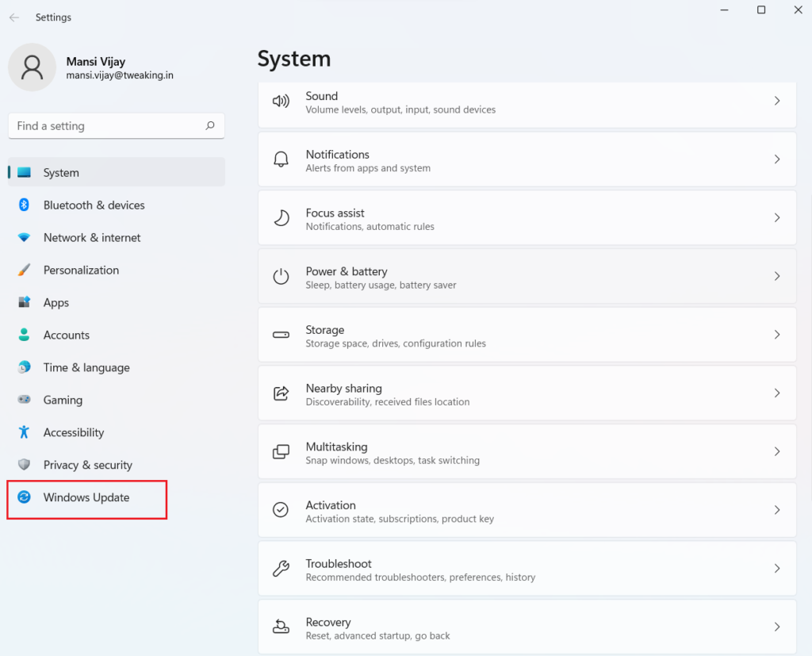Screen dimensions: 812x656
Task: Open Time & language section
Action: click(x=117, y=367)
